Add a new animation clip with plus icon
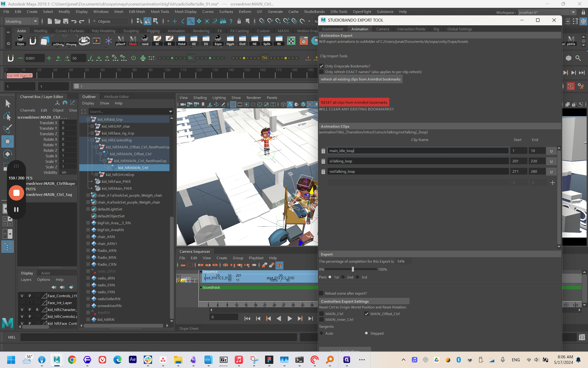This screenshot has height=368, width=588. tap(553, 183)
